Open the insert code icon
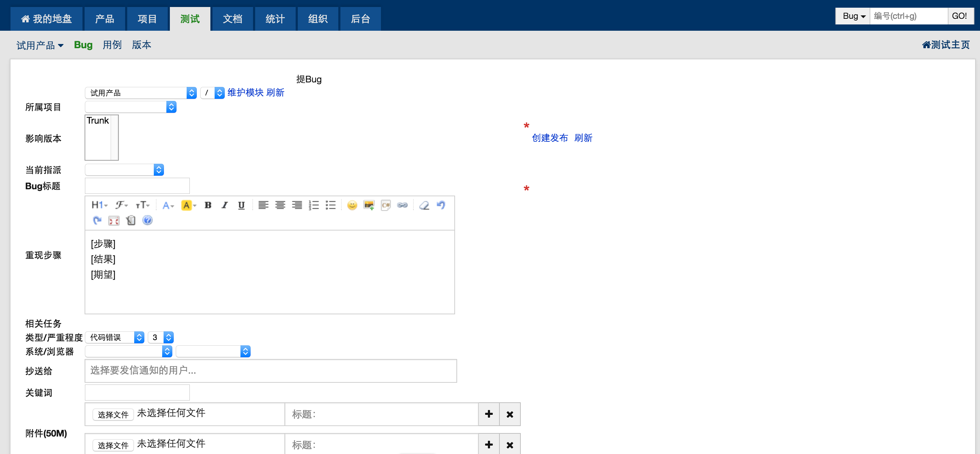 click(385, 205)
